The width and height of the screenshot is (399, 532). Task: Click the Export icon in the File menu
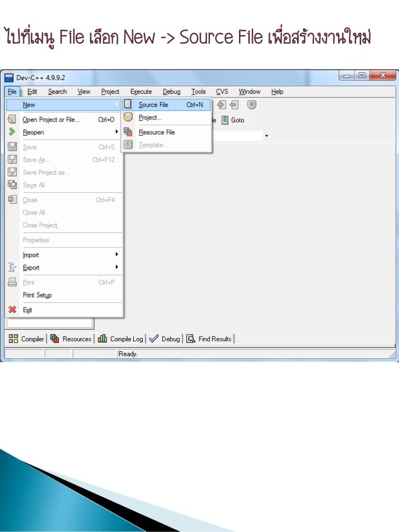(12, 267)
